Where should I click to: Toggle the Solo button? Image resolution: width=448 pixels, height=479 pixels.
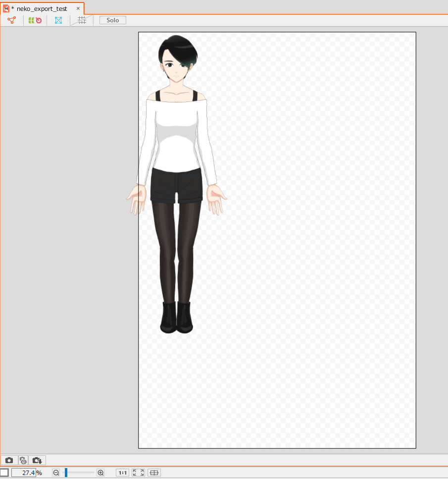113,20
